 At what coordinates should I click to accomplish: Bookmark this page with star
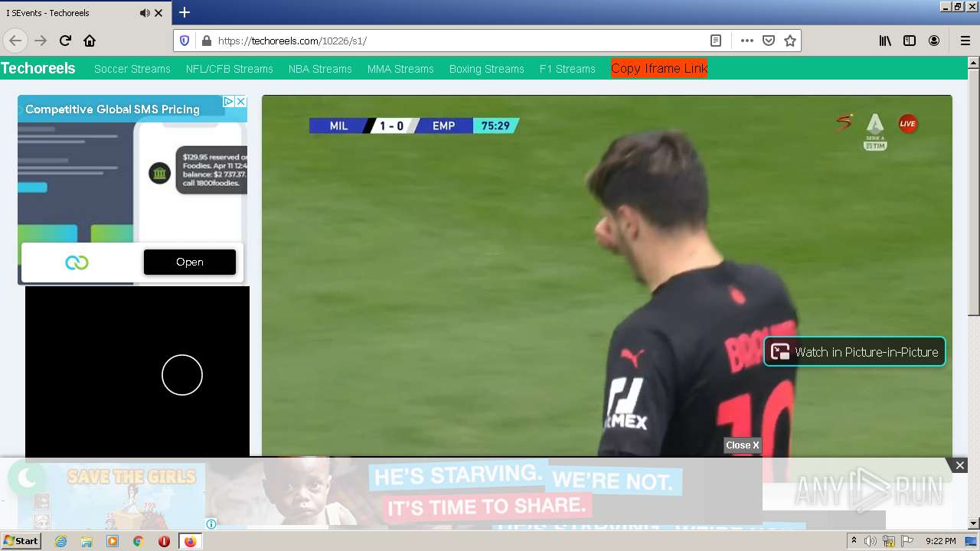[790, 41]
